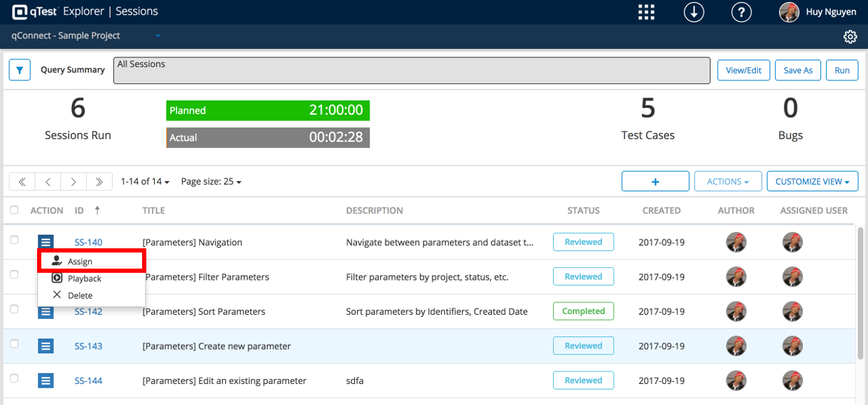This screenshot has height=405, width=868.
Task: Click the download icon in header
Action: point(694,13)
